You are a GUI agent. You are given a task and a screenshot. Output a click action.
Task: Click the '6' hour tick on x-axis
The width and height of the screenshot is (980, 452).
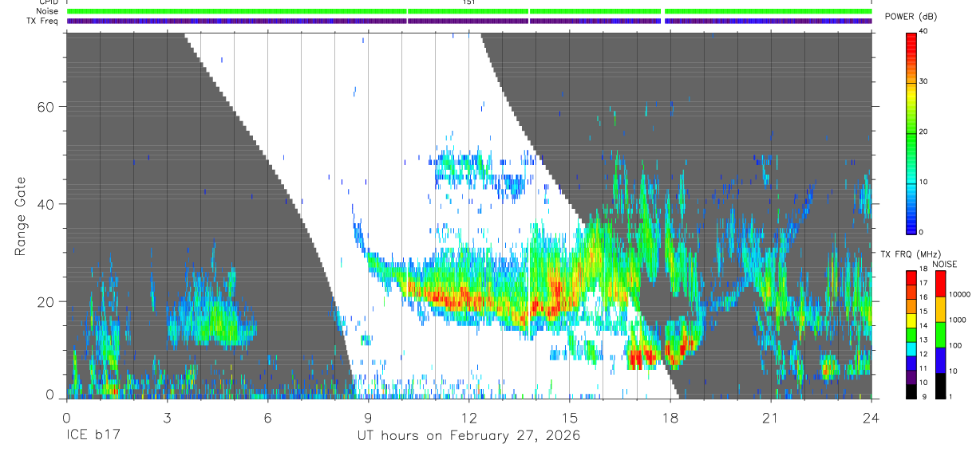(x=267, y=418)
